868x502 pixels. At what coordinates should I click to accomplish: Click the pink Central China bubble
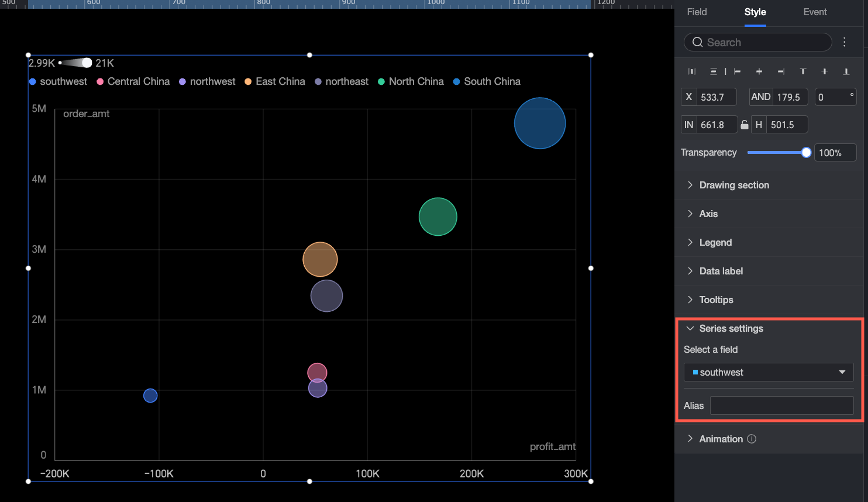[317, 372]
